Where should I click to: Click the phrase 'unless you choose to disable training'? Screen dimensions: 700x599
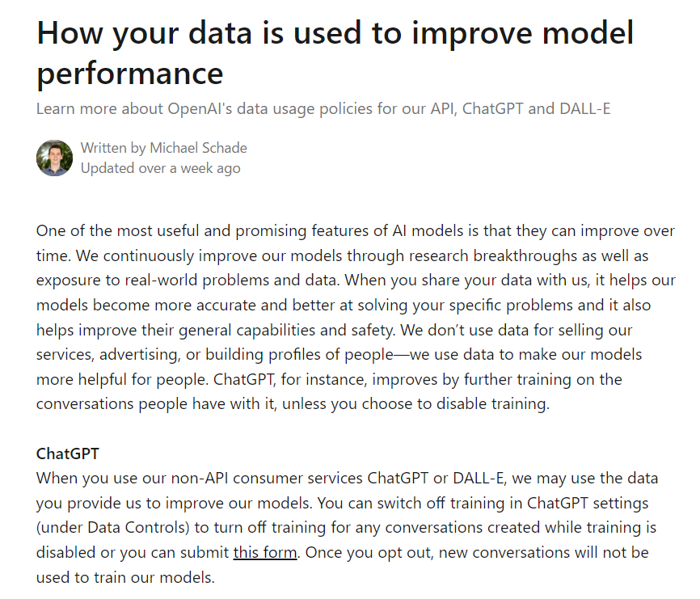[415, 404]
